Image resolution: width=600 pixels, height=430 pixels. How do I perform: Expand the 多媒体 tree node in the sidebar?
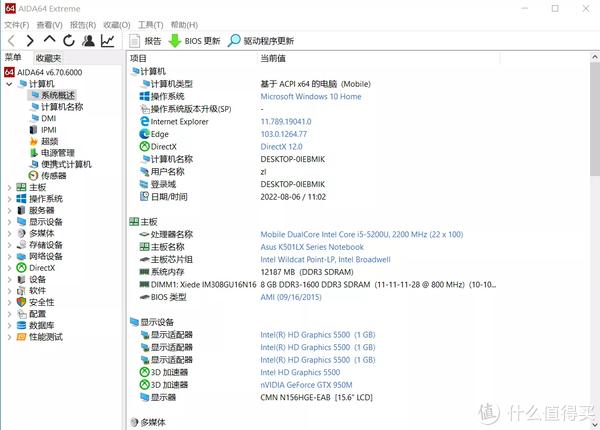click(10, 233)
